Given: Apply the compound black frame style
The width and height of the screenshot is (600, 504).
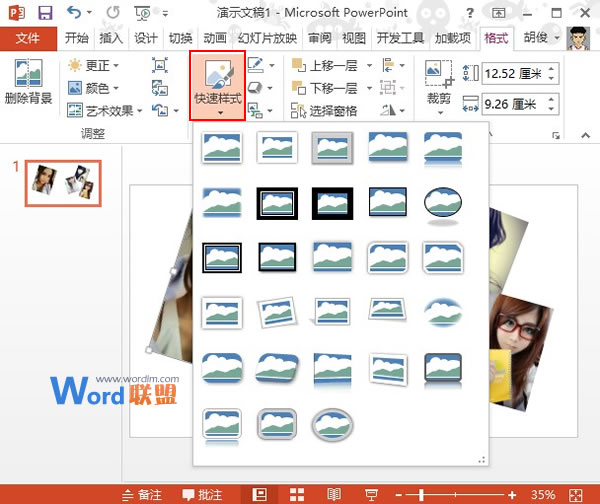Looking at the screenshot, I should 222,257.
